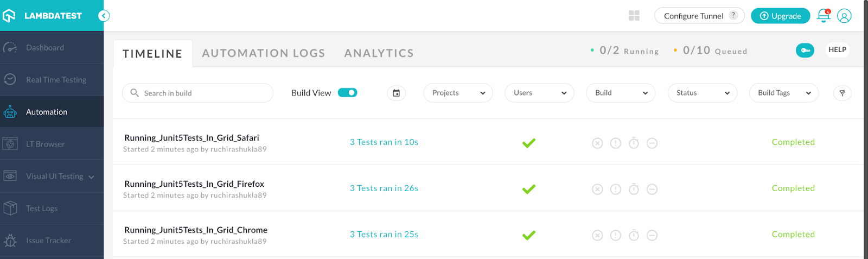Collapse sidebar with the arrow icon
Screen dimensions: 868x259
pos(104,16)
